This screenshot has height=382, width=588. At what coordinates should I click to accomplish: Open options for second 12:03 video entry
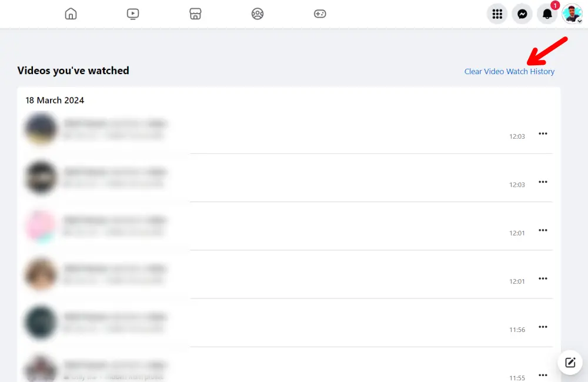pyautogui.click(x=543, y=182)
